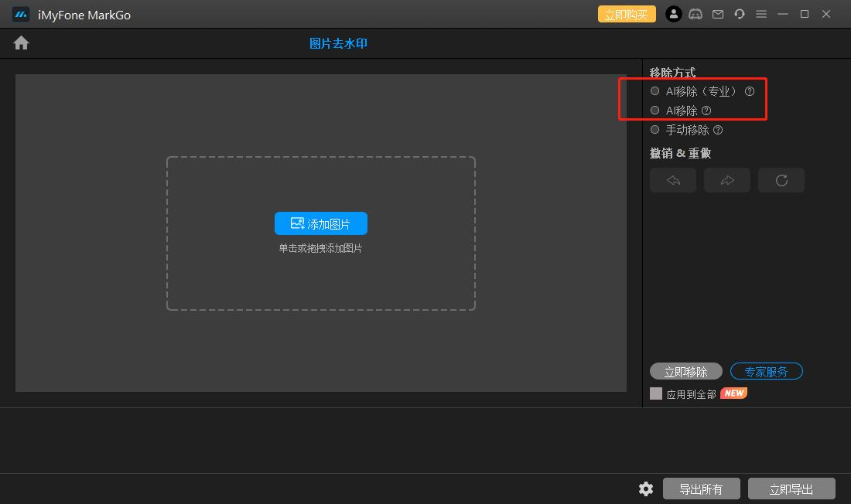Click the mail feedback icon
851x504 pixels.
[x=718, y=14]
